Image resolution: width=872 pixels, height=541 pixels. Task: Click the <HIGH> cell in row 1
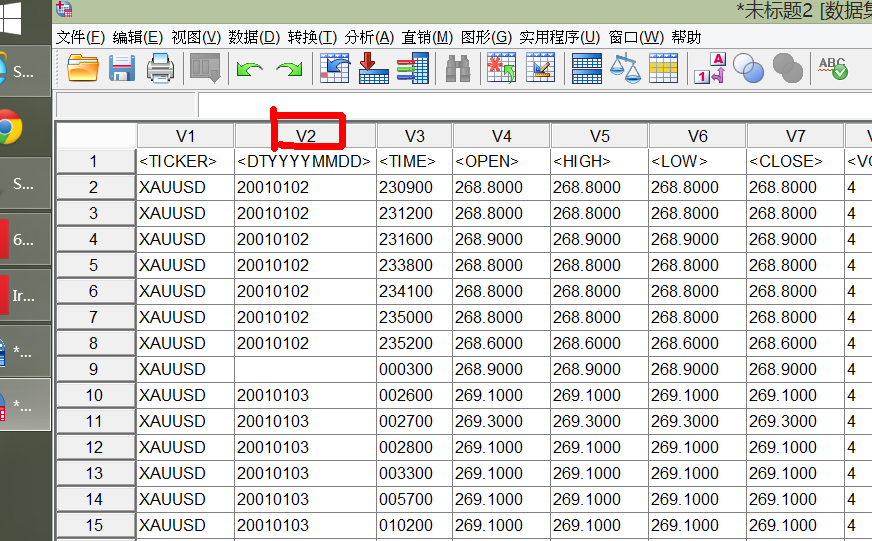pyautogui.click(x=600, y=161)
